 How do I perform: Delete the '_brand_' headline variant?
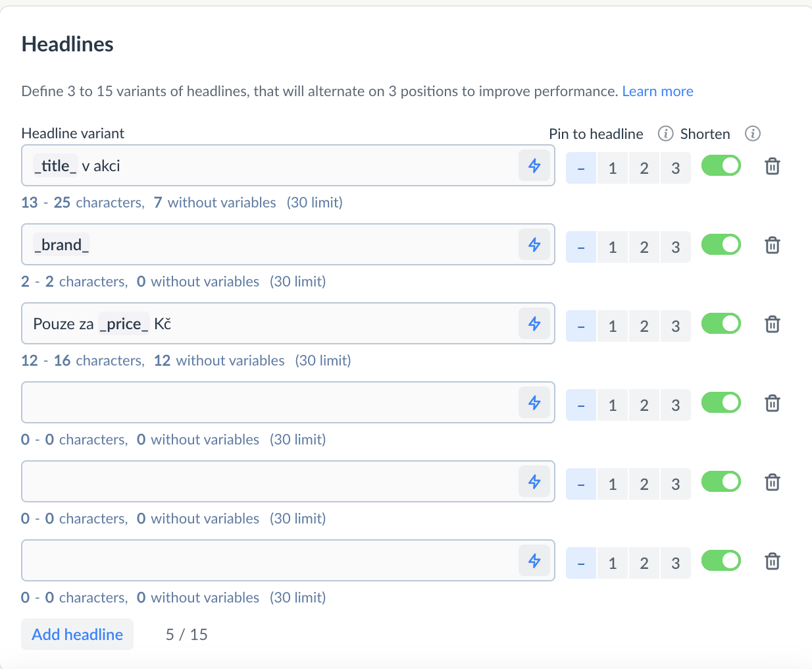pyautogui.click(x=773, y=246)
